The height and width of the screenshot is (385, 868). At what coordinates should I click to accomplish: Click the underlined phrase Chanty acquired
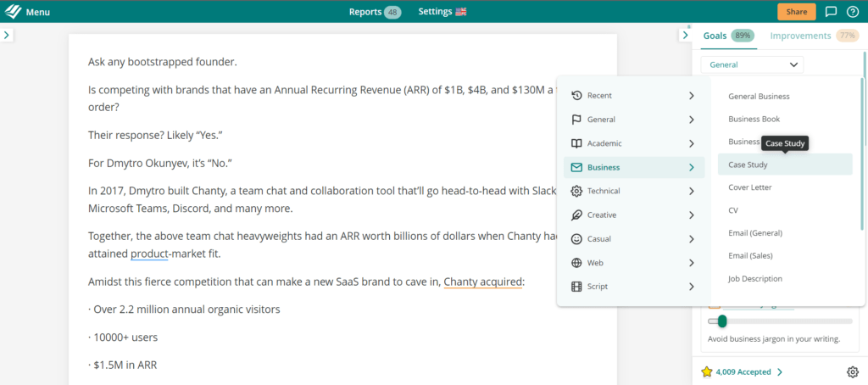[x=482, y=282]
